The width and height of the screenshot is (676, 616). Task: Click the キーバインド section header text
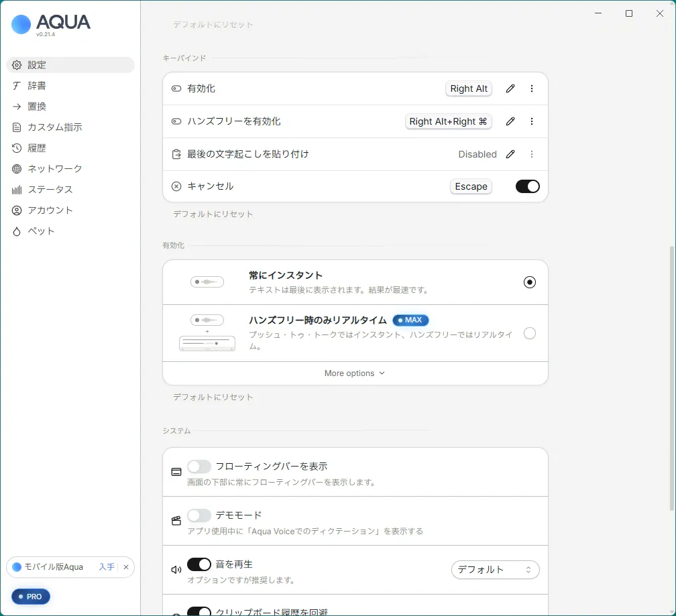point(184,58)
